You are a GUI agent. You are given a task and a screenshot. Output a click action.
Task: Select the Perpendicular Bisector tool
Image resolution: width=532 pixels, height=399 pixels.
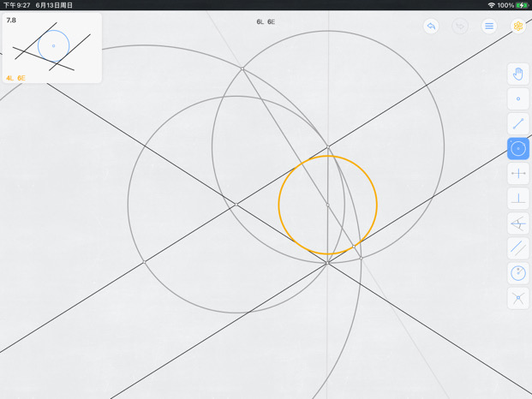(x=518, y=174)
